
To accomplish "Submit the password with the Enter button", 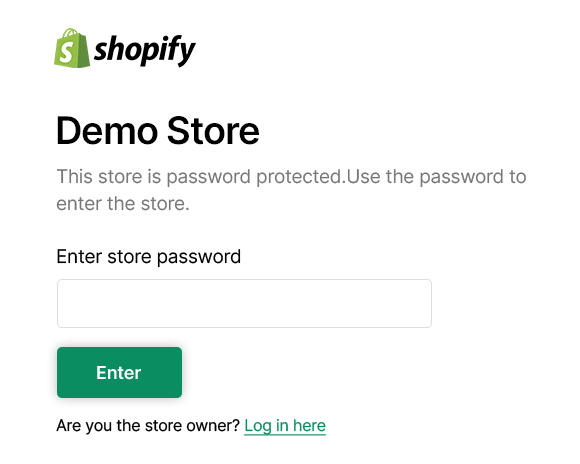I will click(x=119, y=373).
